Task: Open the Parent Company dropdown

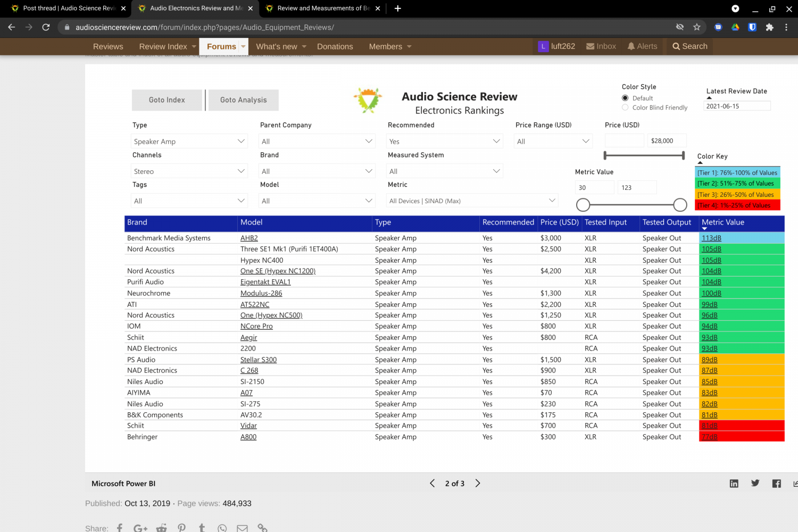Action: point(317,141)
